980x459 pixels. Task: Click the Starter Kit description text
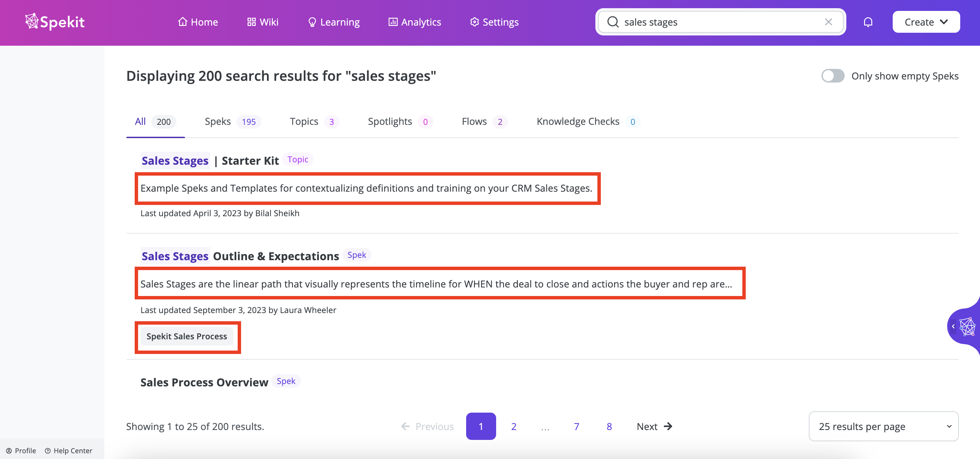click(366, 188)
